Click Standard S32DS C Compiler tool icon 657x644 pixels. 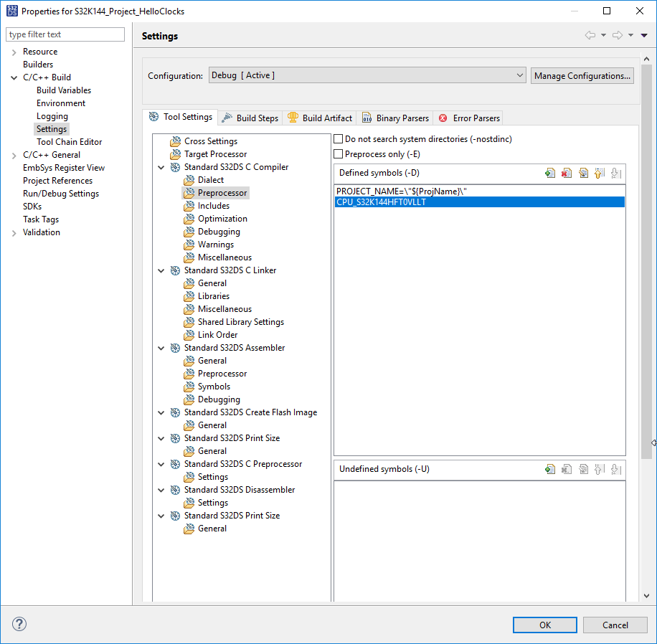point(176,167)
